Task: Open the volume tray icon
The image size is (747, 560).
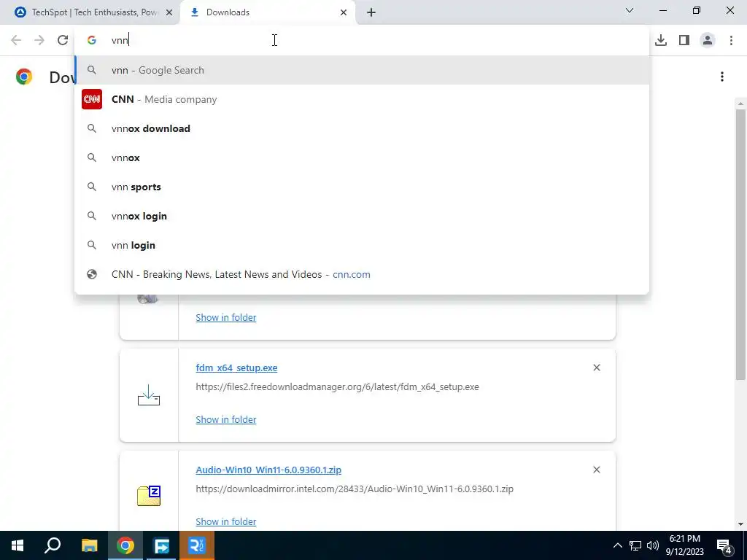Action: [653, 545]
